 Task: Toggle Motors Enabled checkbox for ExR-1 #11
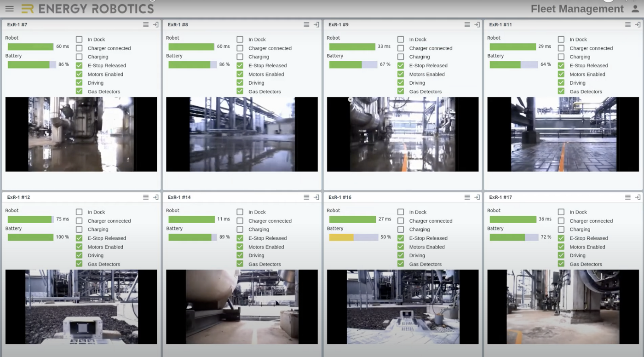click(561, 74)
